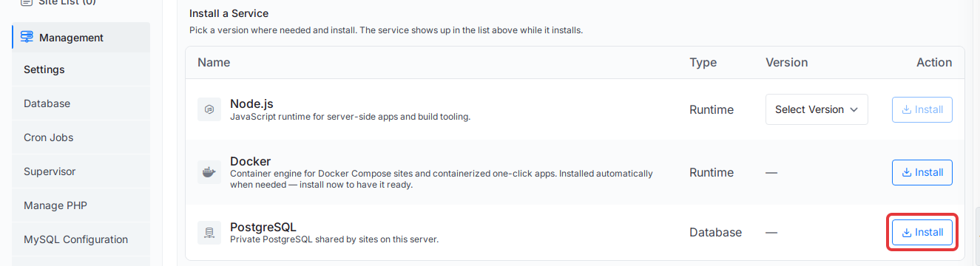Click the Site List sidebar item
The width and height of the screenshot is (980, 266).
[67, 2]
